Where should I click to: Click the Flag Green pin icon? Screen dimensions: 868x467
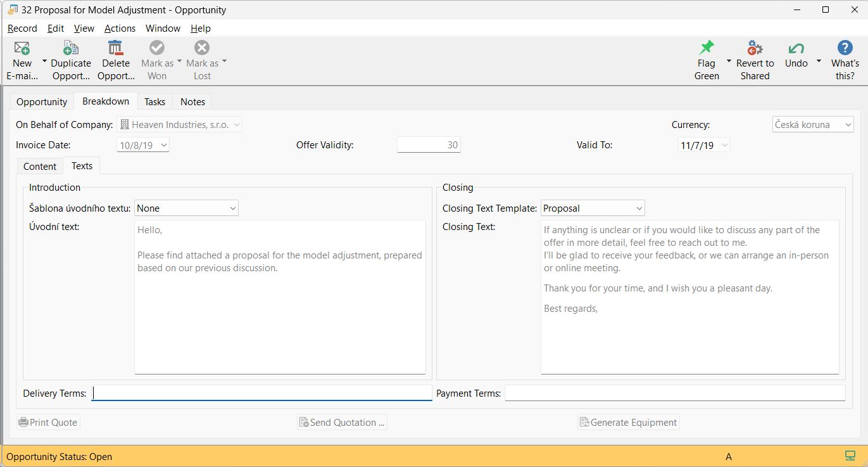tap(706, 49)
